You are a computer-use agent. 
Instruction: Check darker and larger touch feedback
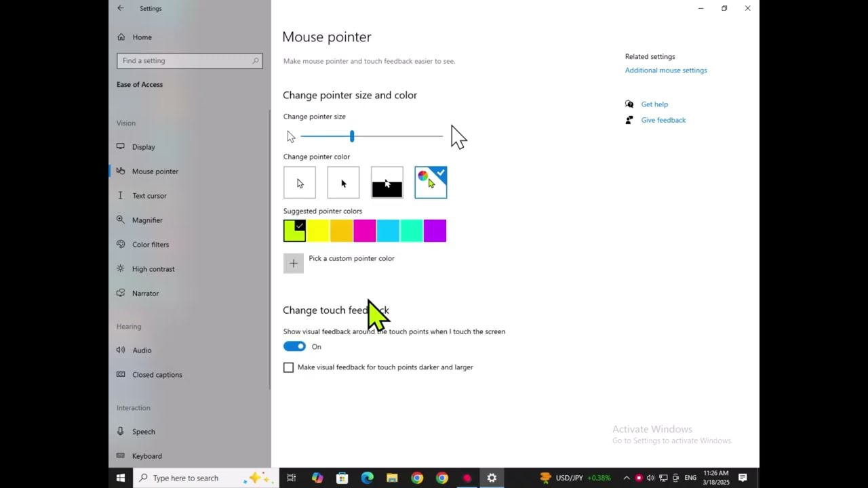tap(289, 367)
